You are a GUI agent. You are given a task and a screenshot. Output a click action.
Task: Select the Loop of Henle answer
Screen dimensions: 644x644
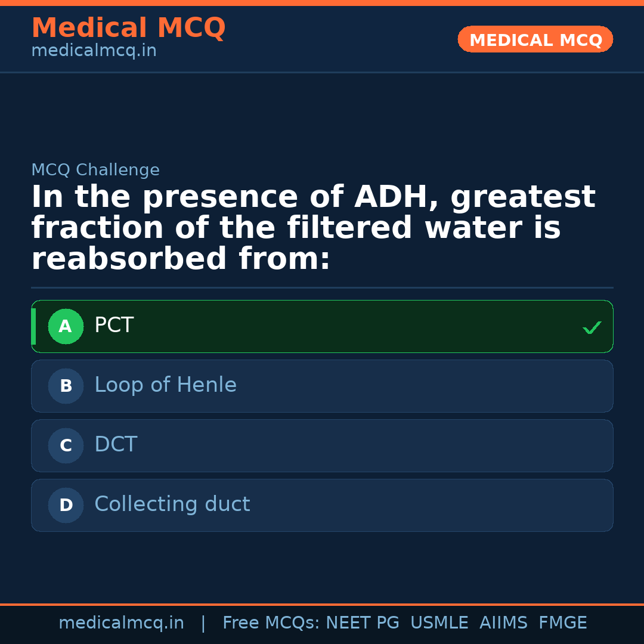[x=322, y=386]
